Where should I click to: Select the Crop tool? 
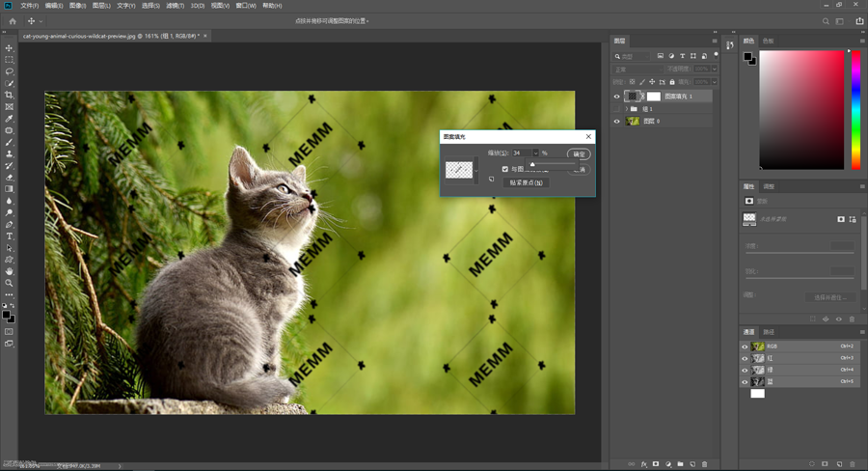point(10,95)
